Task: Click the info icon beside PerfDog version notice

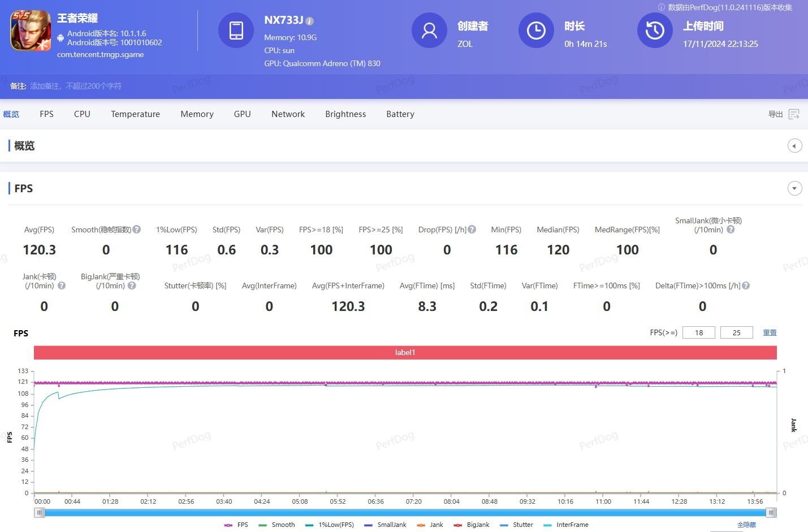Action: [662, 7]
